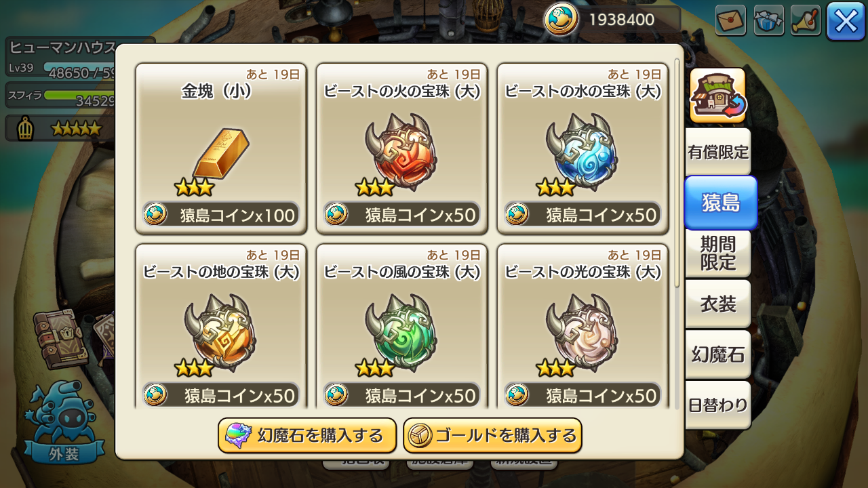This screenshot has height=488, width=868.
Task: Tap the 外装 exterior icon
Action: tap(65, 424)
